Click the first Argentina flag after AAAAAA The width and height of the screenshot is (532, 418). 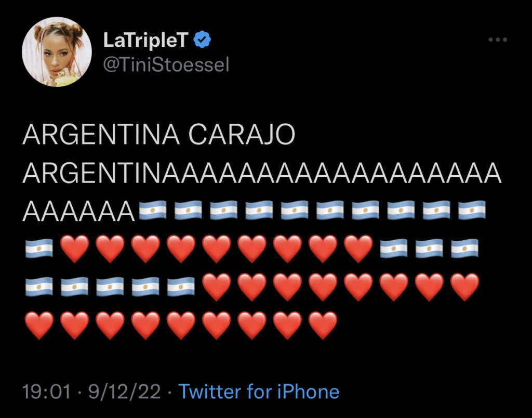coord(153,210)
